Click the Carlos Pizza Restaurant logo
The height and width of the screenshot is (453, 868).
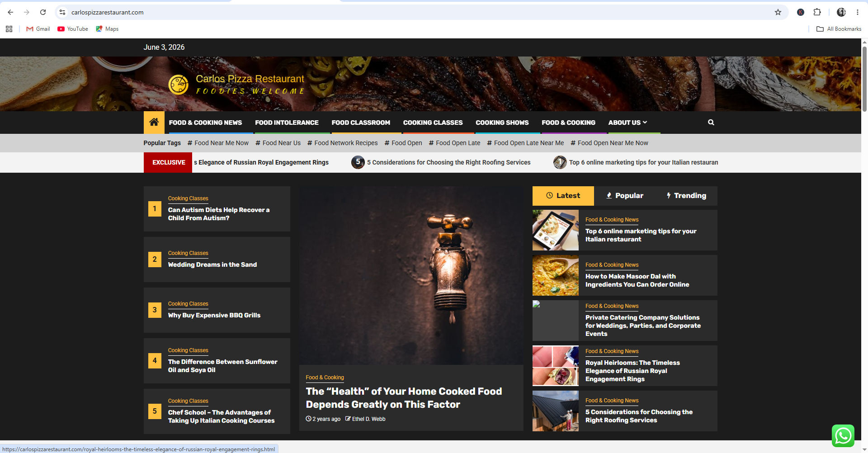[237, 85]
